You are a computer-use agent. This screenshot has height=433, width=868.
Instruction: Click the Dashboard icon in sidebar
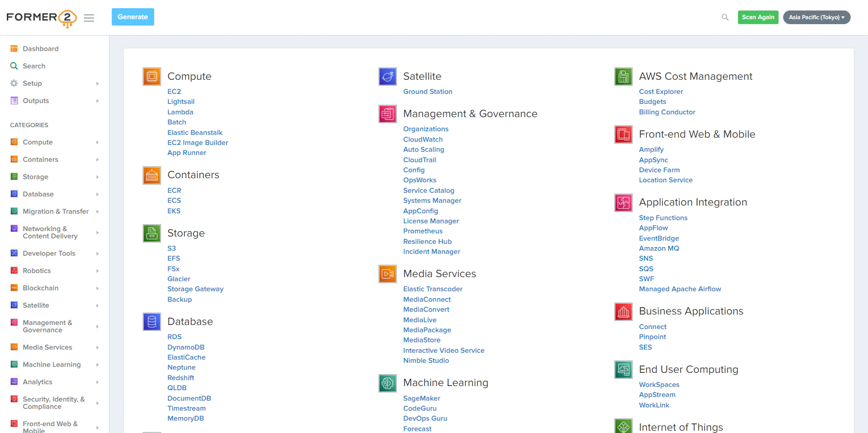click(14, 49)
